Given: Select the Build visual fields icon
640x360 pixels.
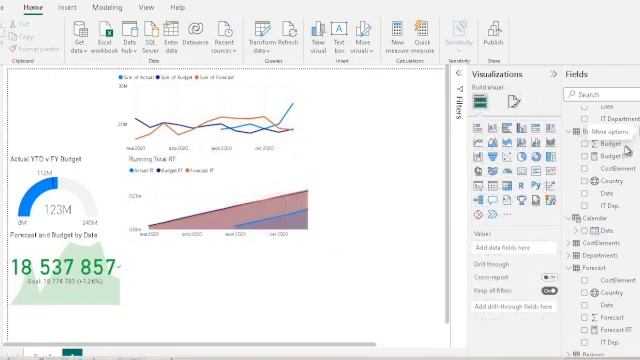Looking at the screenshot, I should pyautogui.click(x=480, y=102).
